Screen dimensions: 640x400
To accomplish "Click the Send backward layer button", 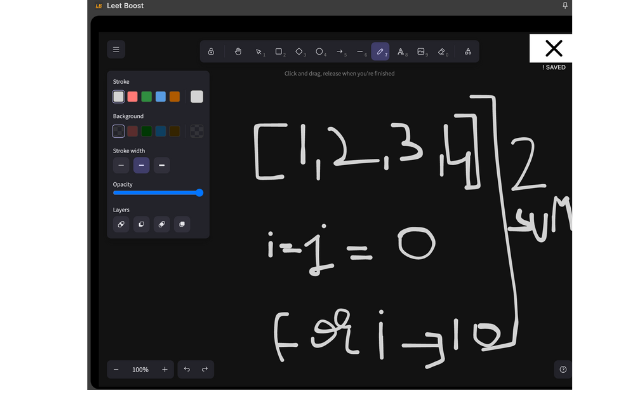I will coord(141,224).
